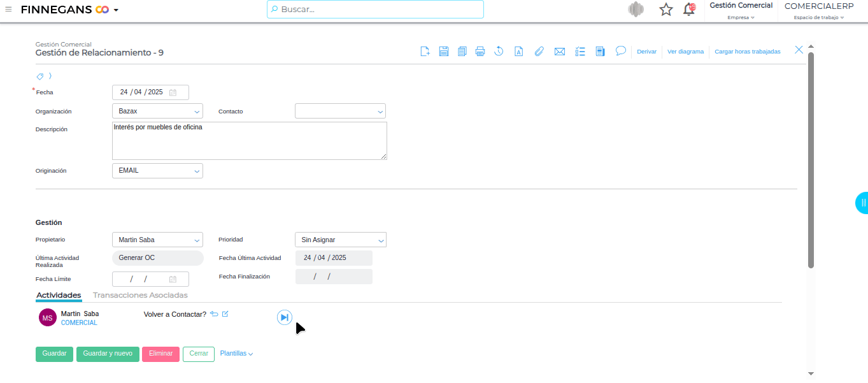Open the Originación dropdown showing EMAIL
The height and width of the screenshot is (383, 868).
tap(157, 171)
